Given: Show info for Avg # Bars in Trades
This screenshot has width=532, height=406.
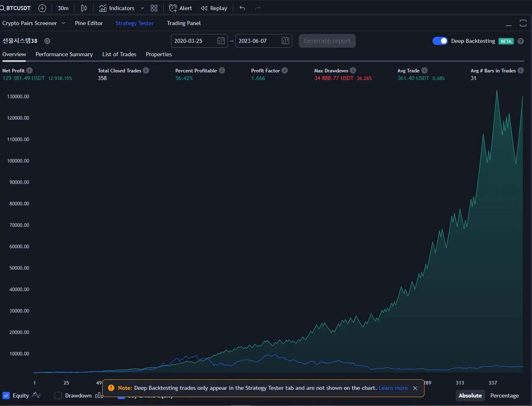Looking at the screenshot, I should pos(521,70).
